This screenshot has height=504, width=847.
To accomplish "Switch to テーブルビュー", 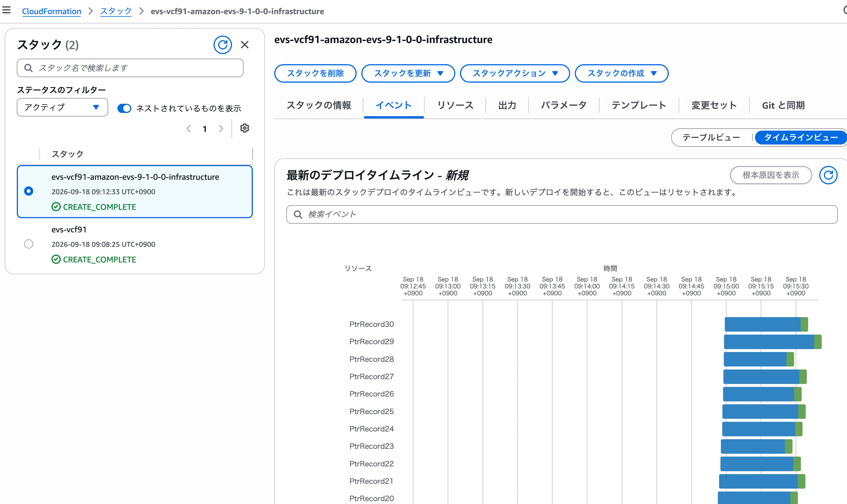I will [711, 138].
